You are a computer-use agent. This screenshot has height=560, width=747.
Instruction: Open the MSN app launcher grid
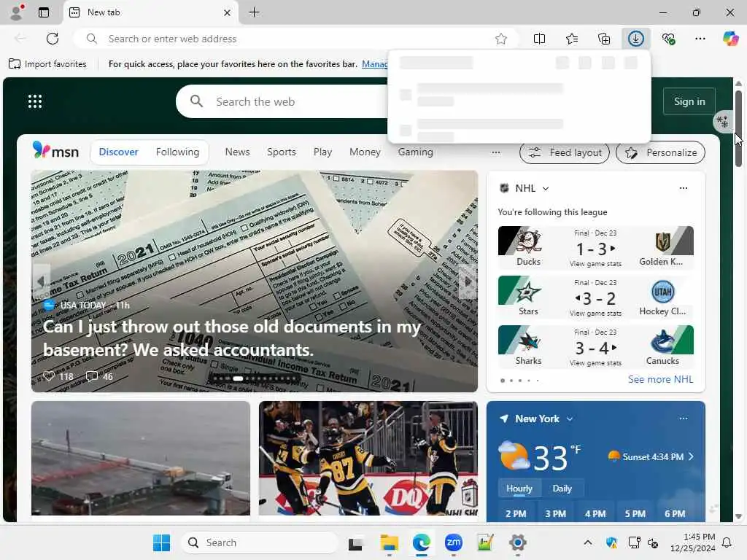(35, 101)
